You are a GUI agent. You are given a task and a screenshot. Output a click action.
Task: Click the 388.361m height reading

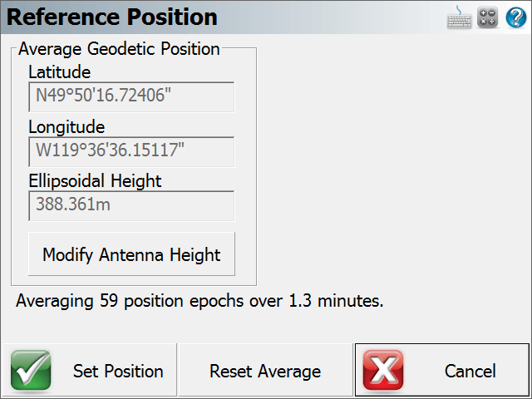[73, 204]
